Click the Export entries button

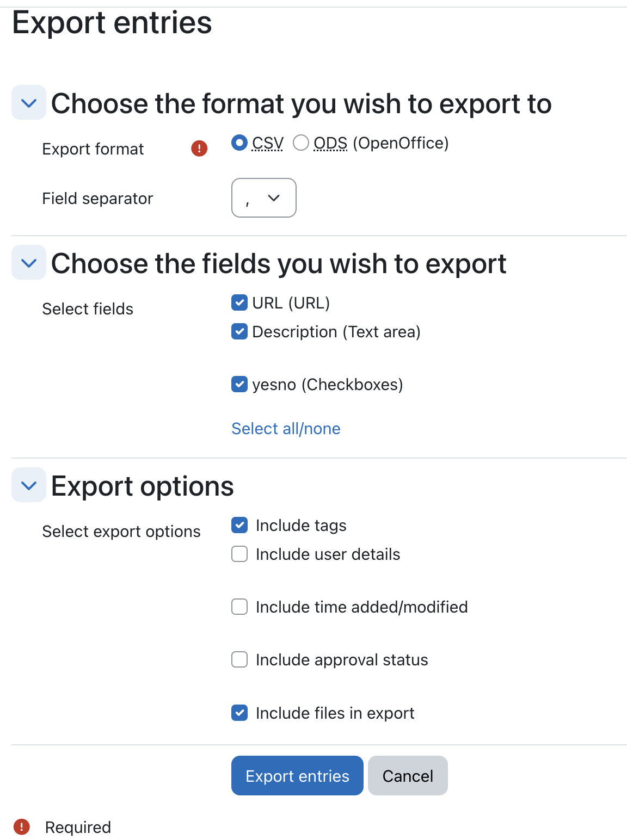coord(297,775)
